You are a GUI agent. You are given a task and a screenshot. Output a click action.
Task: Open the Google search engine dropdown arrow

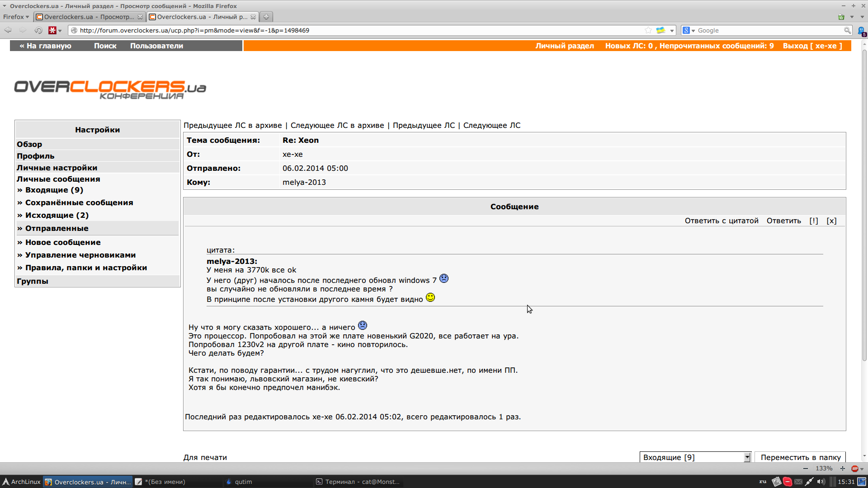[693, 31]
